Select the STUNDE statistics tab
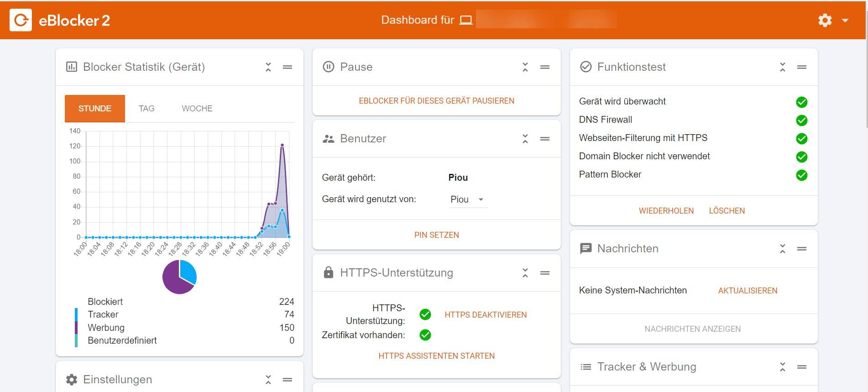This screenshot has width=868, height=392. point(95,109)
